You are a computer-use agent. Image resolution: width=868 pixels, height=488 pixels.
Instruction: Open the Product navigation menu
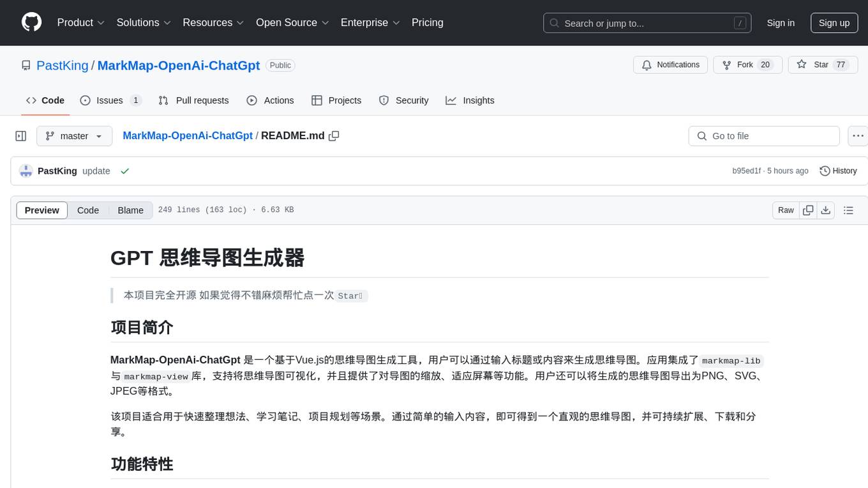click(x=81, y=22)
